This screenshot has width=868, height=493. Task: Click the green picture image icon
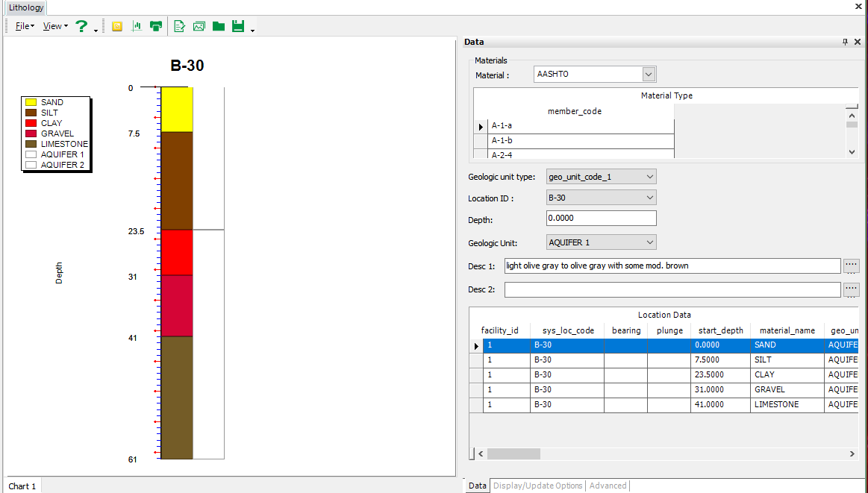point(199,26)
